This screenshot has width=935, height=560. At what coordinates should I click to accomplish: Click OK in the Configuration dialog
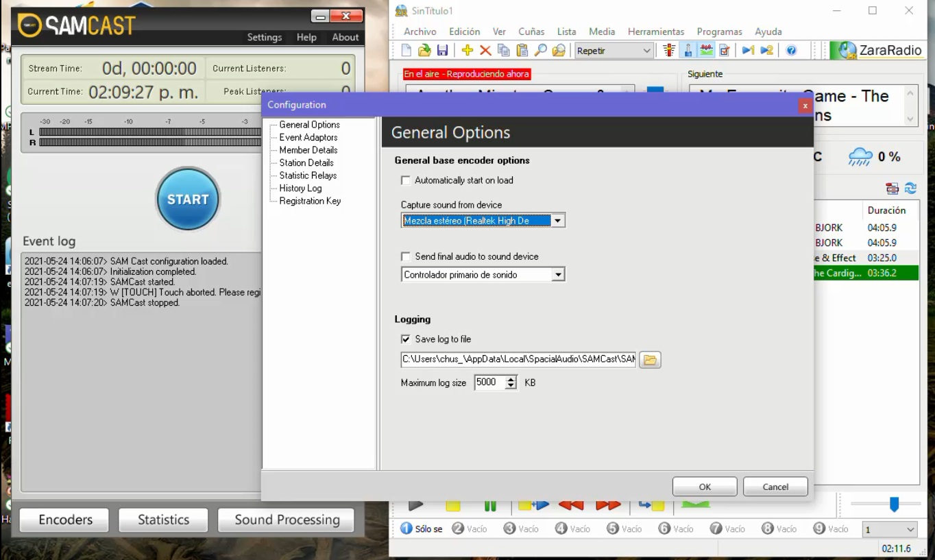coord(705,487)
